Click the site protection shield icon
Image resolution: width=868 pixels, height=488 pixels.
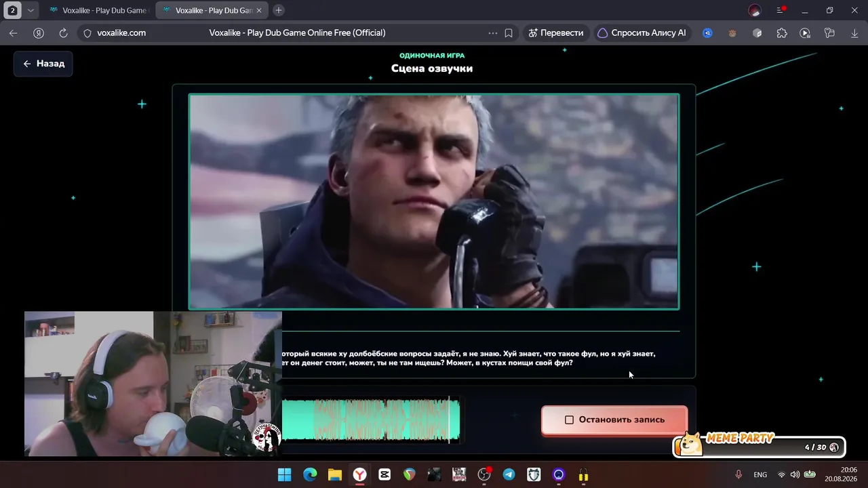(87, 33)
